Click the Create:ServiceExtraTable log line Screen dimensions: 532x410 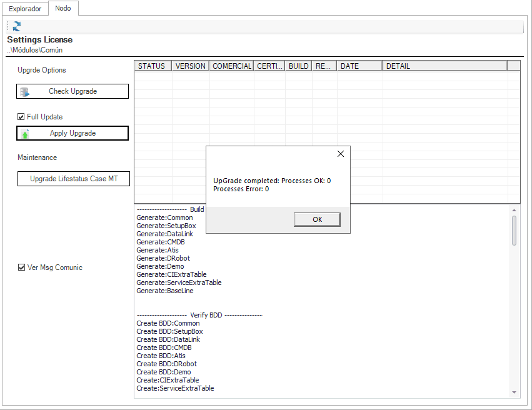point(176,389)
